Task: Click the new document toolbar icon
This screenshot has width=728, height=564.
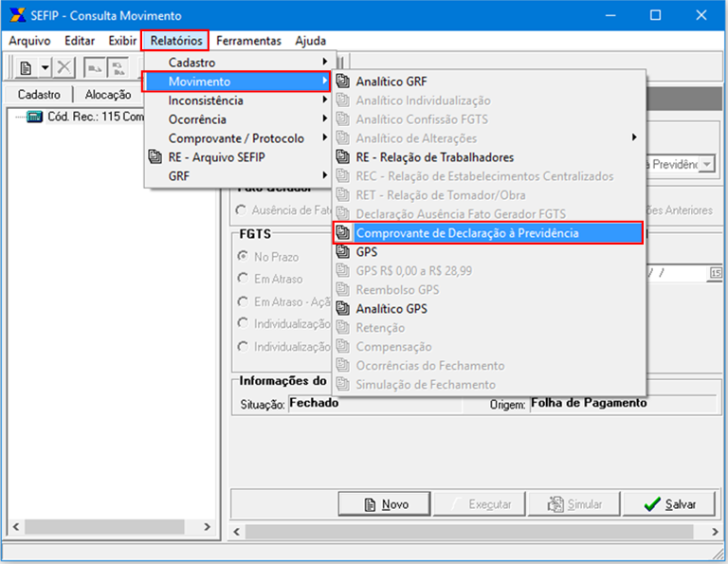Action: [x=26, y=67]
